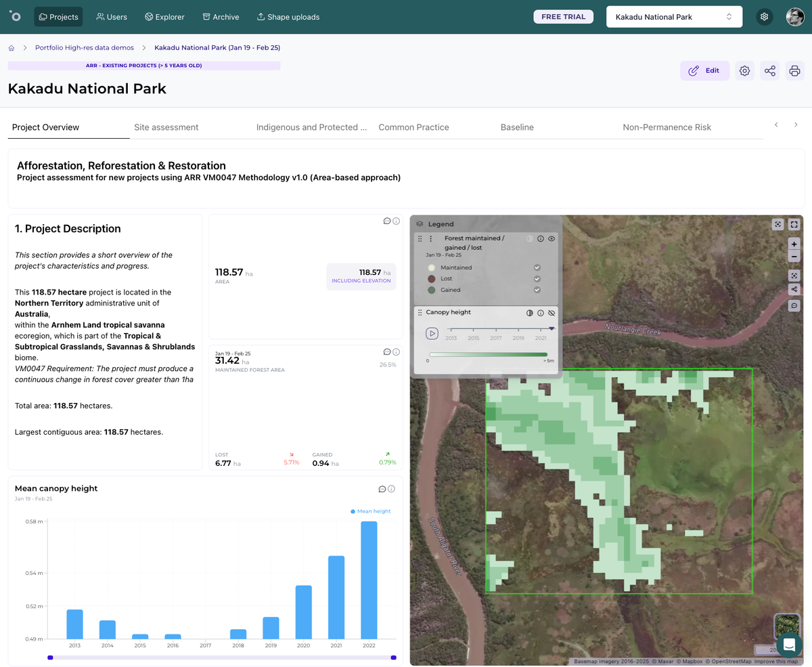This screenshot has height=667, width=812.
Task: Click right handle of chart range slider
Action: pyautogui.click(x=394, y=658)
